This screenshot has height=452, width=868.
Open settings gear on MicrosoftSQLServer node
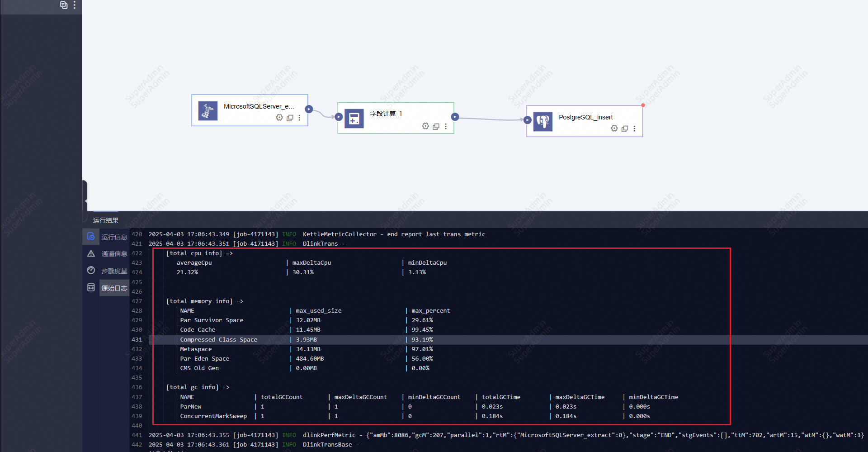coord(279,118)
